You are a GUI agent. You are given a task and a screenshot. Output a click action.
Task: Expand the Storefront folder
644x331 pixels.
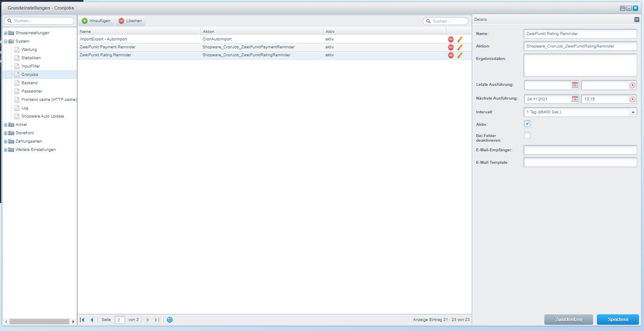(x=5, y=133)
